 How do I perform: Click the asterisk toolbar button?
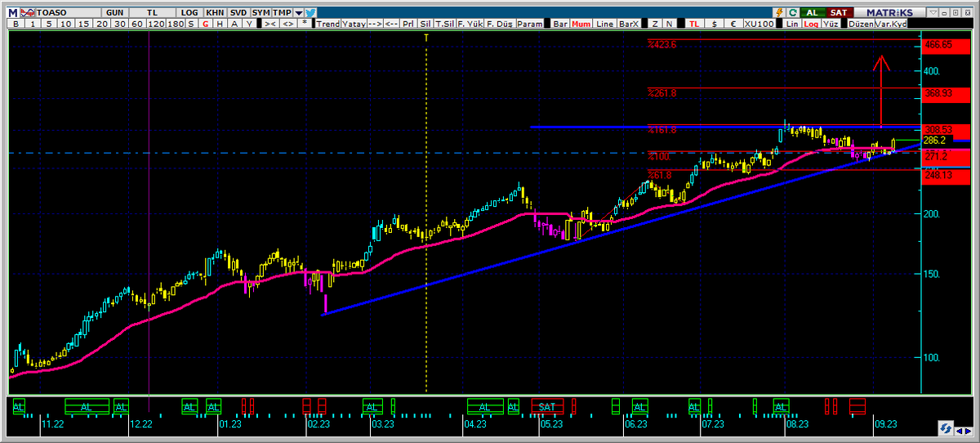304,24
